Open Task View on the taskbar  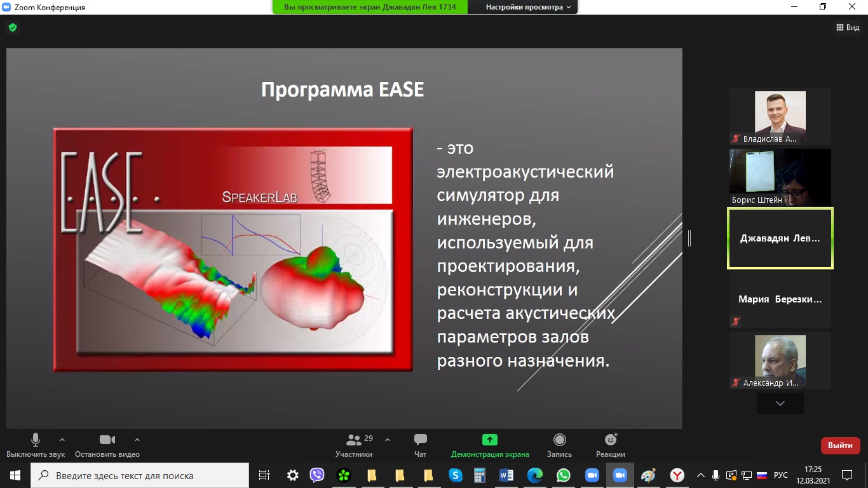point(264,475)
